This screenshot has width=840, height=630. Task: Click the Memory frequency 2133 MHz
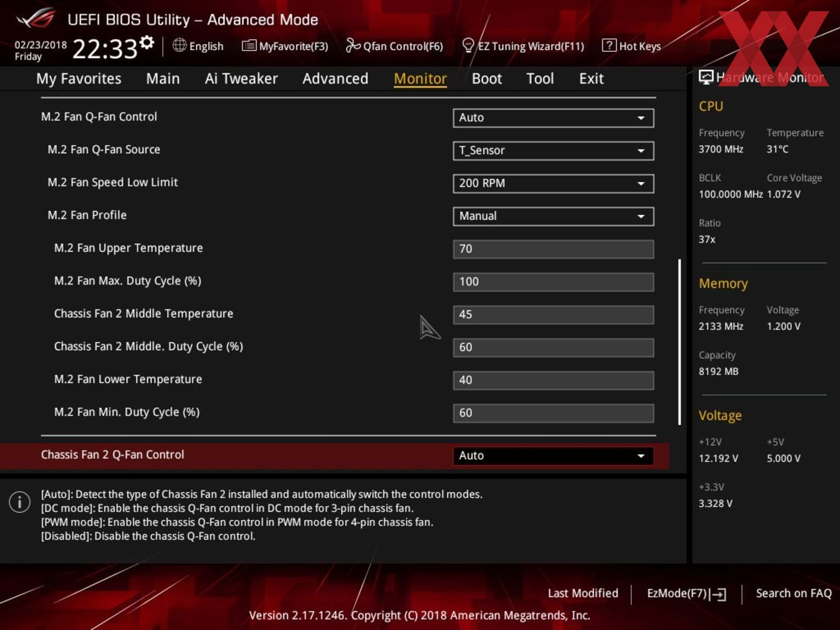[721, 326]
